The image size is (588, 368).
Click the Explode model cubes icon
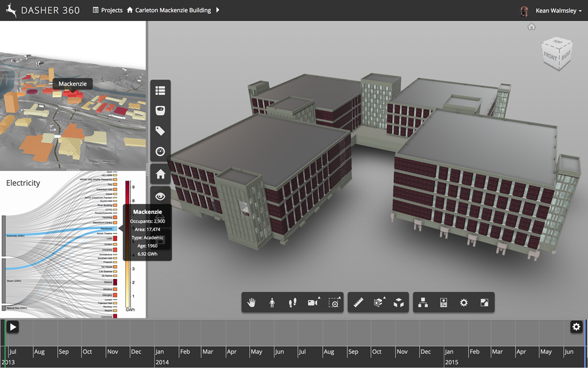(x=398, y=302)
